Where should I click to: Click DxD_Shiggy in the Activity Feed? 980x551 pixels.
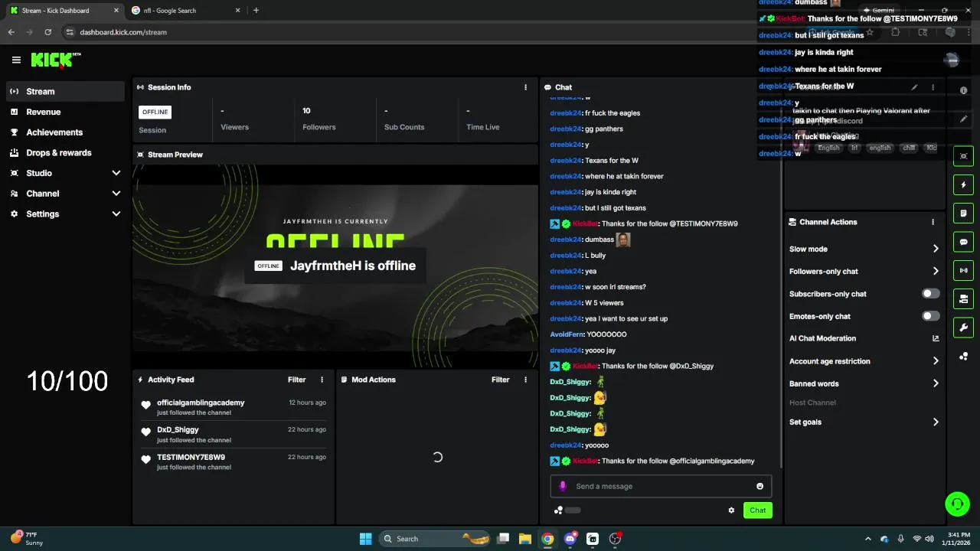[178, 430]
